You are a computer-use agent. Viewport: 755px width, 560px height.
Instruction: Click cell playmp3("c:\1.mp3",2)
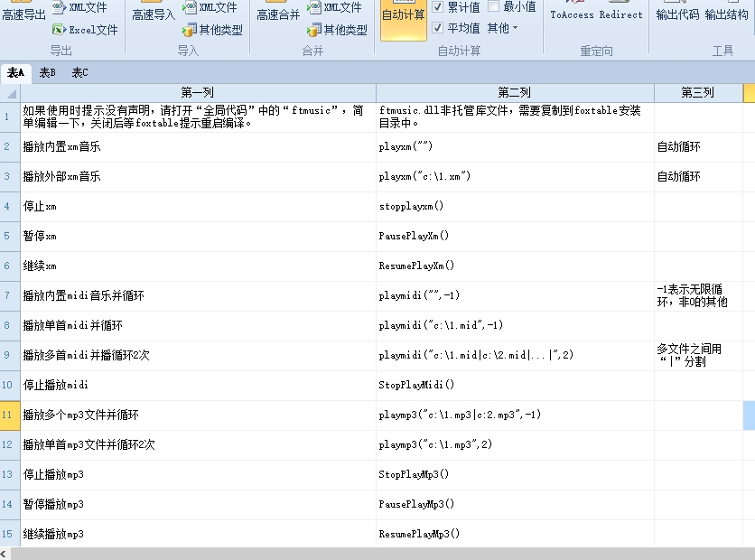(x=515, y=445)
